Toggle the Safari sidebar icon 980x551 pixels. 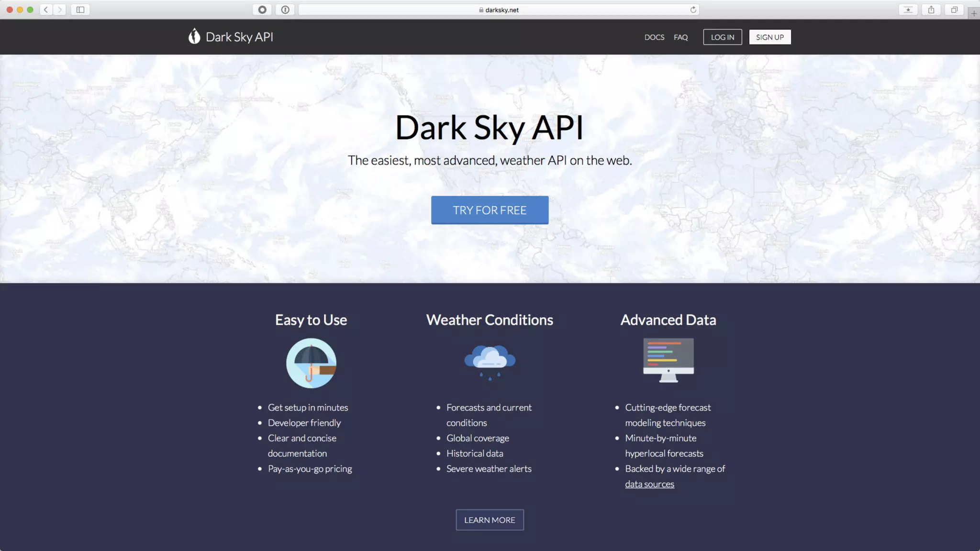[80, 10]
